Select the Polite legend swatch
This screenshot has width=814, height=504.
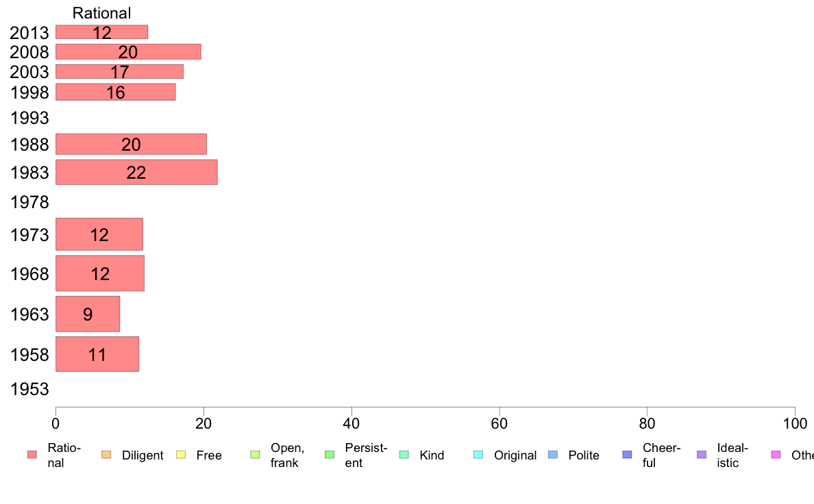pyautogui.click(x=553, y=455)
